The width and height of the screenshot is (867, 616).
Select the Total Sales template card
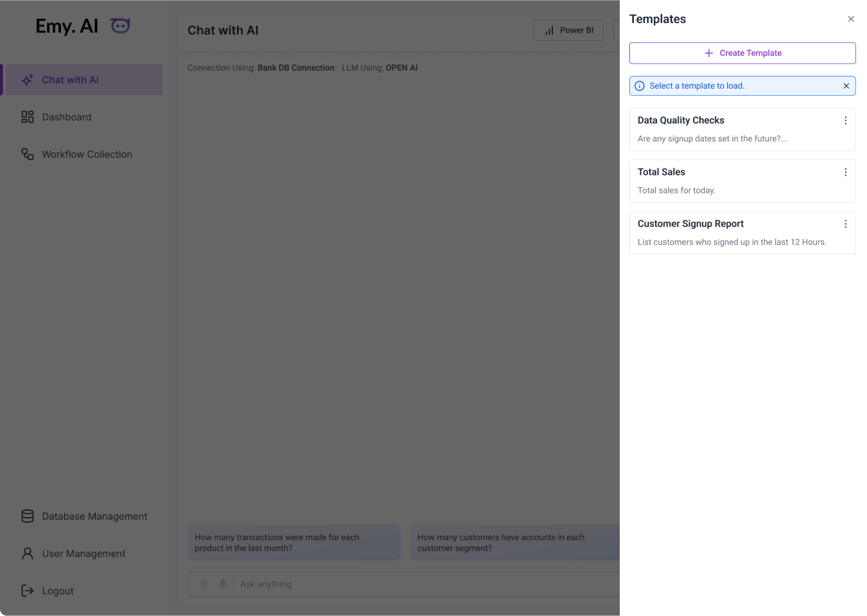732,181
